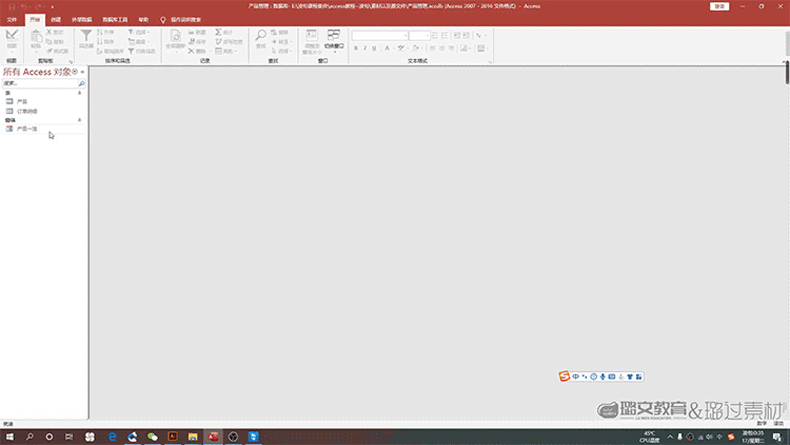Click the text highlight color button
790x445 pixels.
(401, 48)
